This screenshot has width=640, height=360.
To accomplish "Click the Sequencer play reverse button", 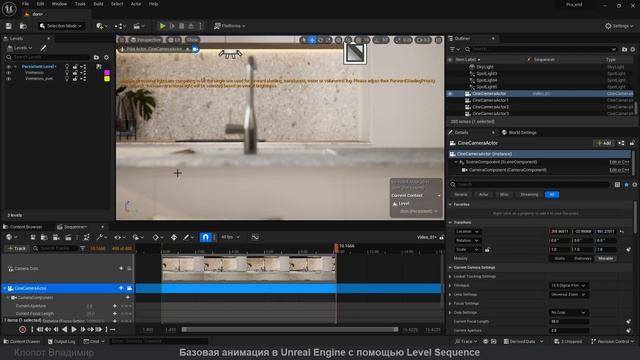I will click(x=64, y=329).
